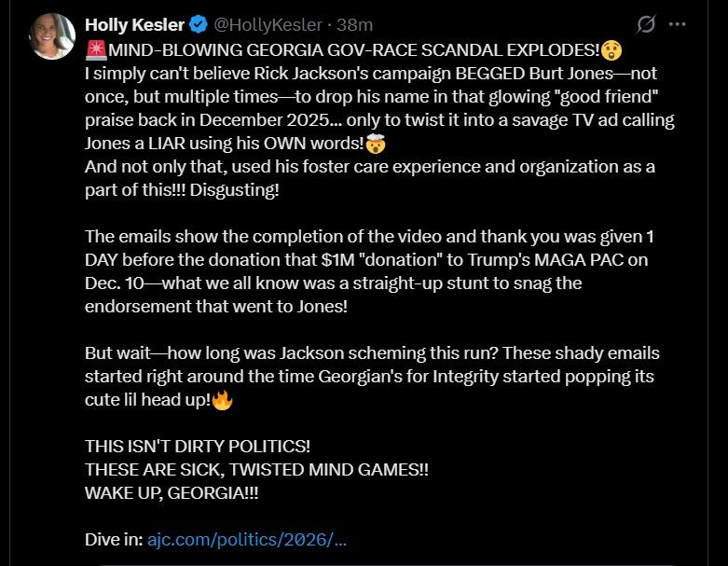
Task: Click the But wait Jackson scheming paragraph
Action: coord(372,376)
